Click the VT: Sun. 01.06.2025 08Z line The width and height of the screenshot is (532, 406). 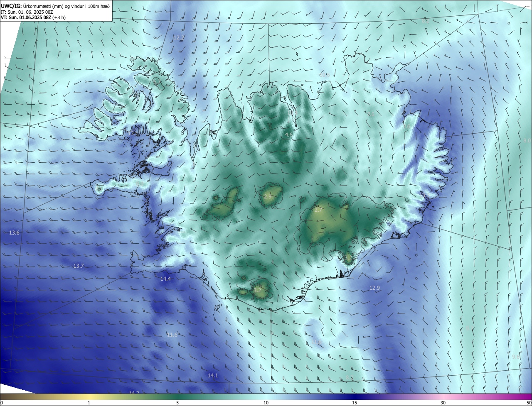[x=33, y=17]
